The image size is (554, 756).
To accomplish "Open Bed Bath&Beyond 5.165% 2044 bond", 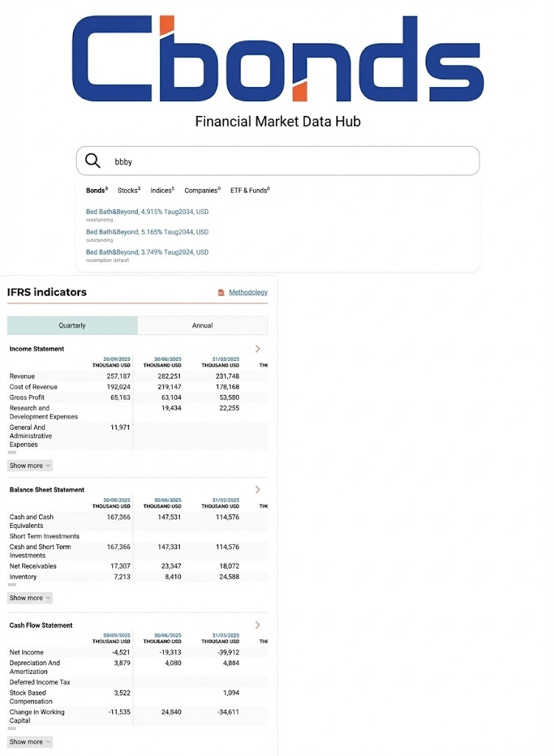I will (x=147, y=232).
